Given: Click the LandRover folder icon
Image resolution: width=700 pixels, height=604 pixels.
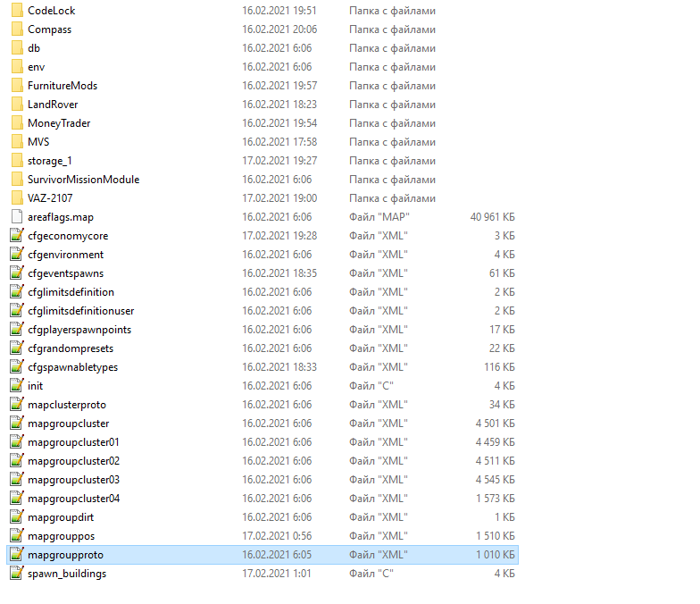Looking at the screenshot, I should [x=17, y=104].
